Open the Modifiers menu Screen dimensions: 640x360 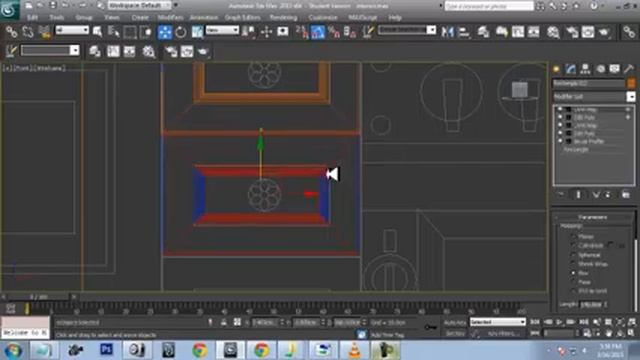click(171, 18)
